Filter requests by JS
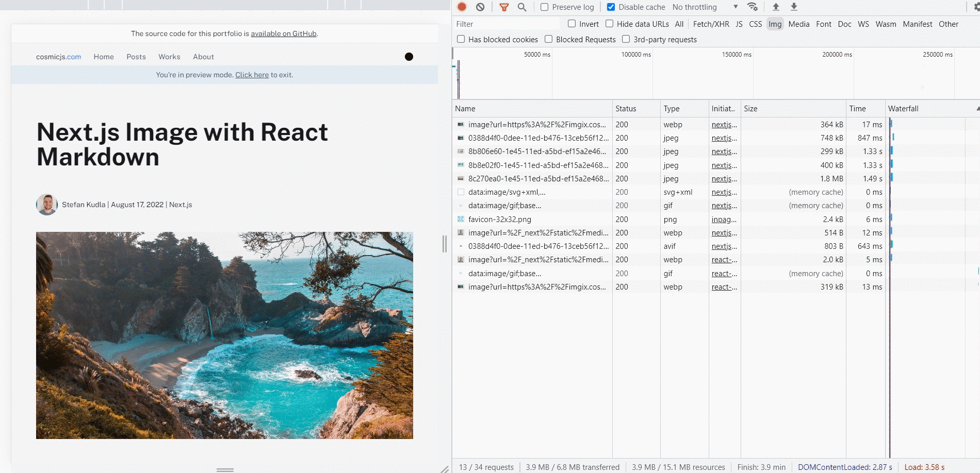Viewport: 980px width, 473px height. pos(739,24)
